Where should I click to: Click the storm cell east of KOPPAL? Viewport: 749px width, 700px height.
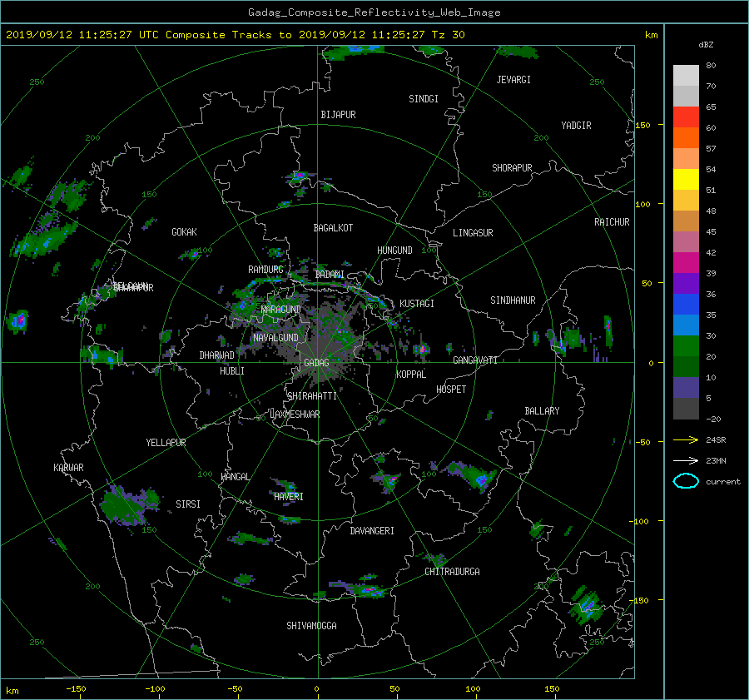[x=421, y=350]
